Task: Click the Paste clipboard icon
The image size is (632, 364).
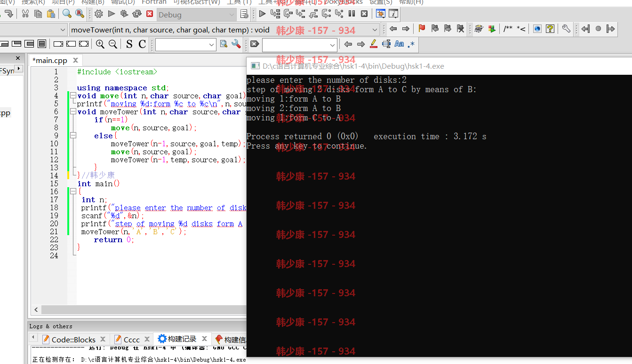Action: click(51, 14)
